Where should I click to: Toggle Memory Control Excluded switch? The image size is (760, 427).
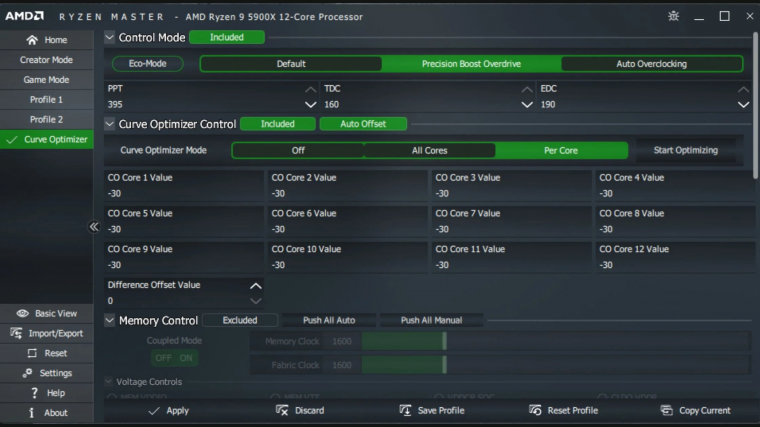point(240,320)
